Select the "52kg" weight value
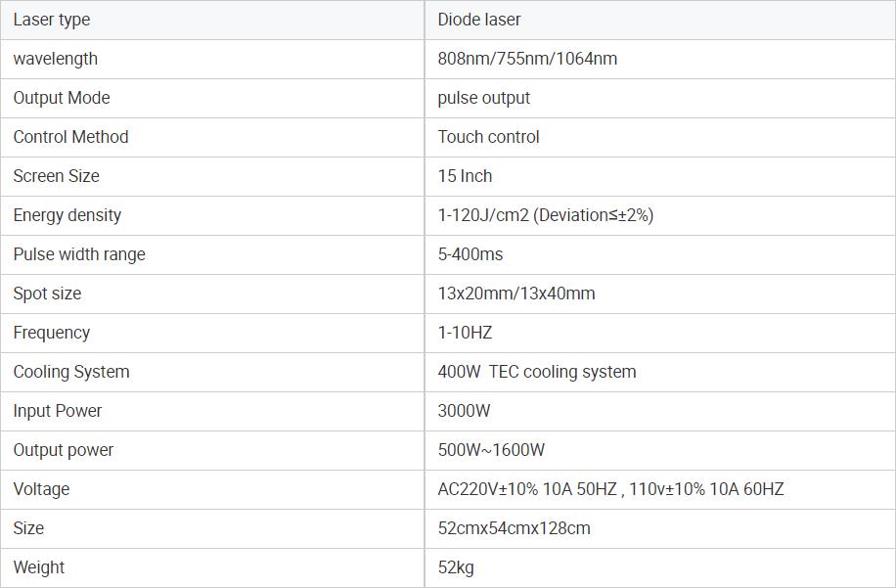The image size is (896, 588). pyautogui.click(x=456, y=567)
